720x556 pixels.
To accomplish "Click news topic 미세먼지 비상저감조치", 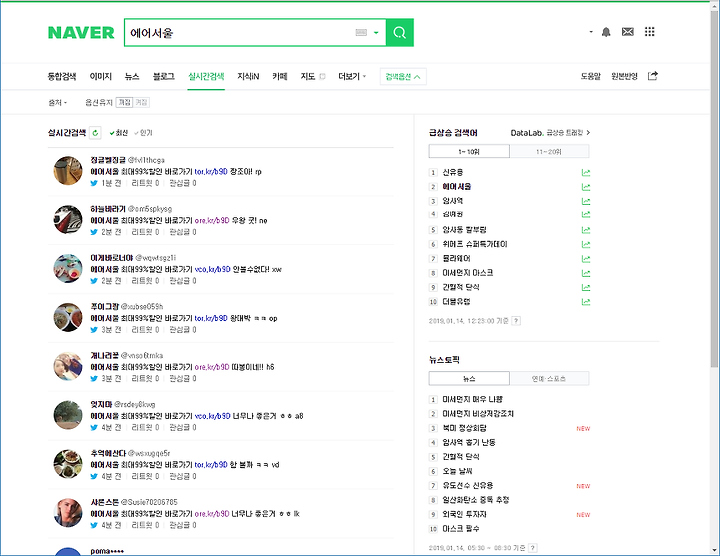I will click(x=478, y=414).
